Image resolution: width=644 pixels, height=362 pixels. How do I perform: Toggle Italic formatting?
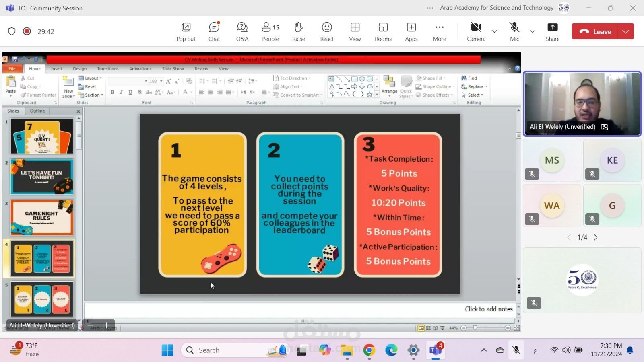pyautogui.click(x=121, y=92)
